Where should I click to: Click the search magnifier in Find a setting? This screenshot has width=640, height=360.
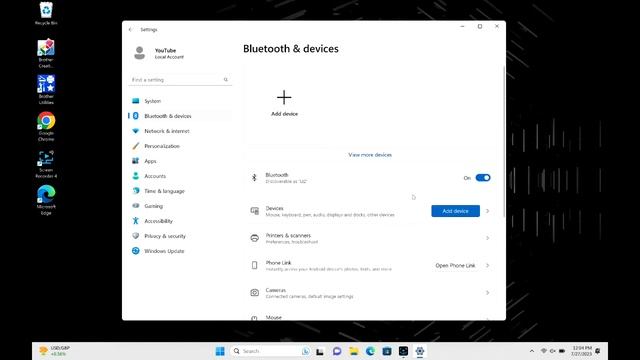(226, 80)
